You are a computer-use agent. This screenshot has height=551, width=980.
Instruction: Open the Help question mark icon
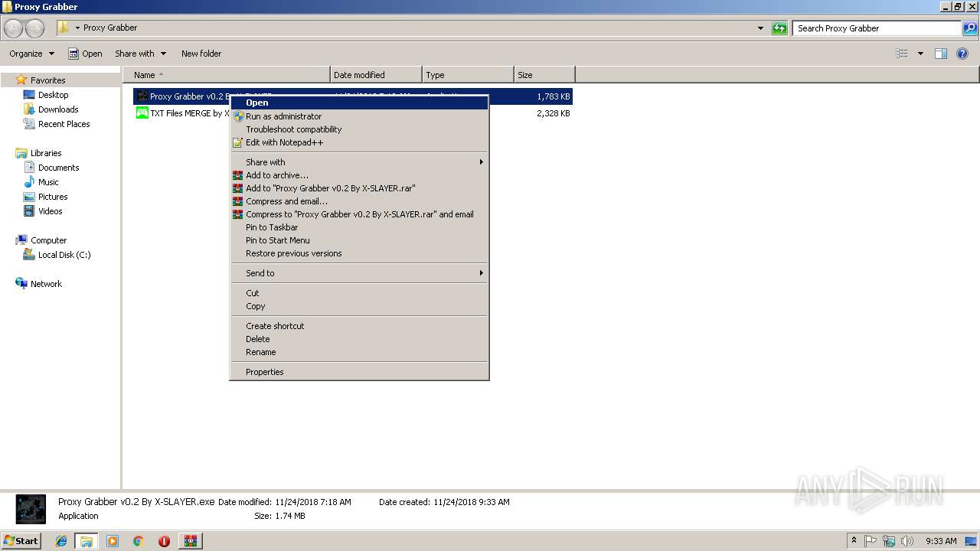tap(963, 54)
